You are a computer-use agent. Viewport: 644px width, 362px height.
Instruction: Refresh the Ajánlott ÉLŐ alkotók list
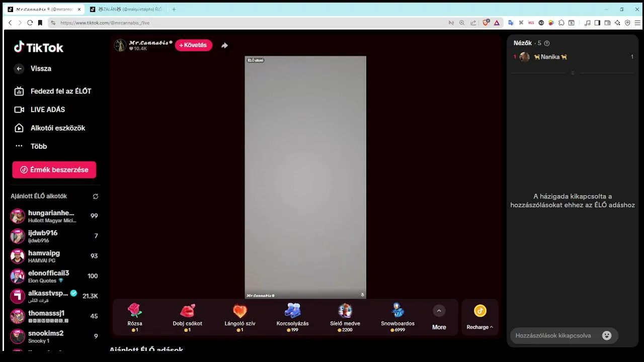coord(96,197)
